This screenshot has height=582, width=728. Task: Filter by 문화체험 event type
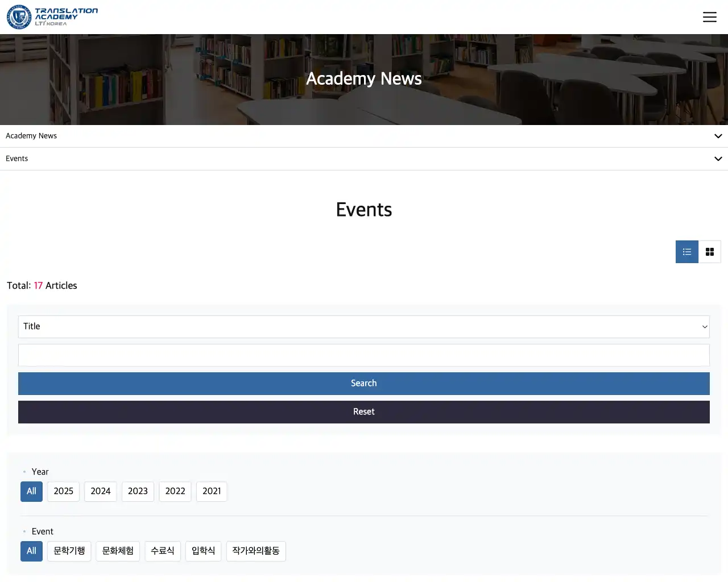118,551
